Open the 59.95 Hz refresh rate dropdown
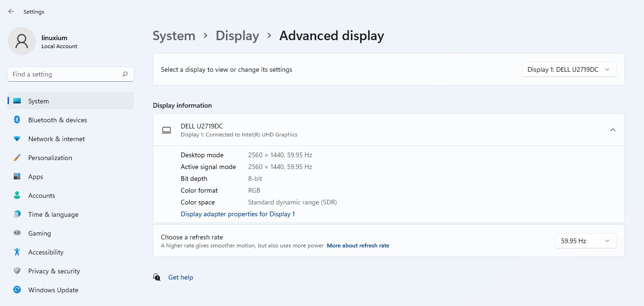The height and width of the screenshot is (306, 644). pos(586,241)
